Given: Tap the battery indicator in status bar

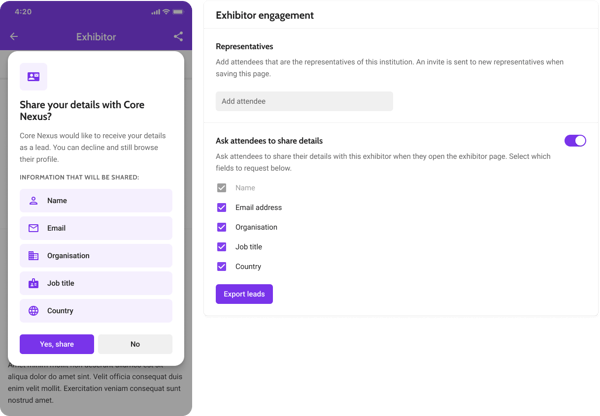Looking at the screenshot, I should click(x=178, y=12).
